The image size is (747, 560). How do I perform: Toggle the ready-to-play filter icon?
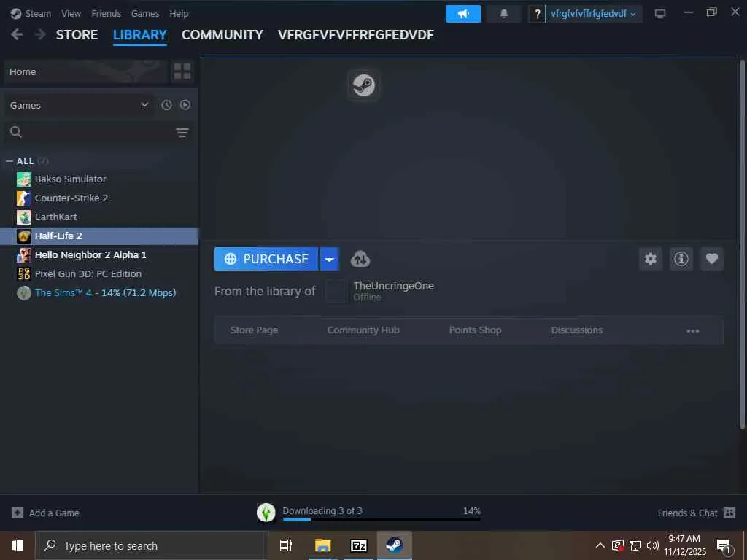[x=185, y=105]
